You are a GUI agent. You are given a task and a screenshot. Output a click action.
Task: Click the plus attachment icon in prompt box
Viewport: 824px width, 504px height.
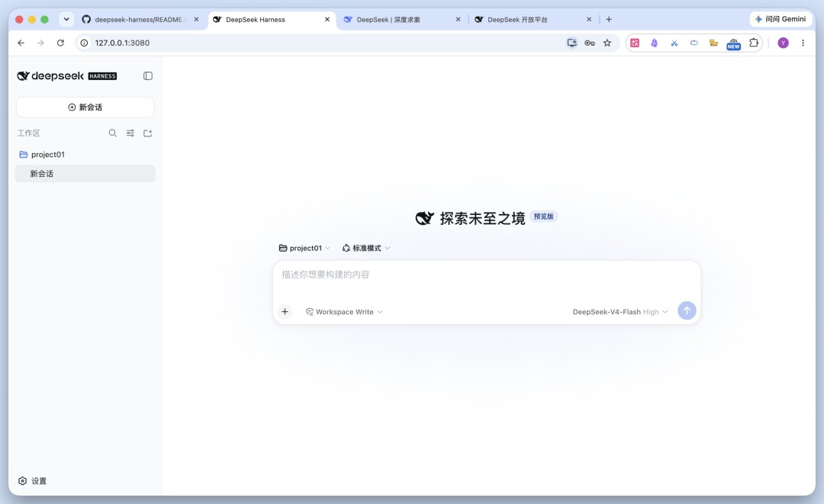click(285, 311)
